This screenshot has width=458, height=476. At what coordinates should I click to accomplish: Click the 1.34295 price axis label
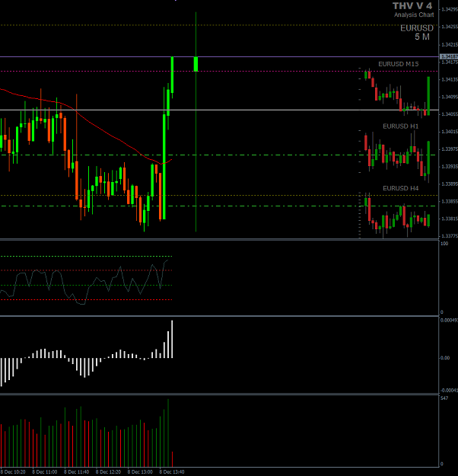coord(450,9)
